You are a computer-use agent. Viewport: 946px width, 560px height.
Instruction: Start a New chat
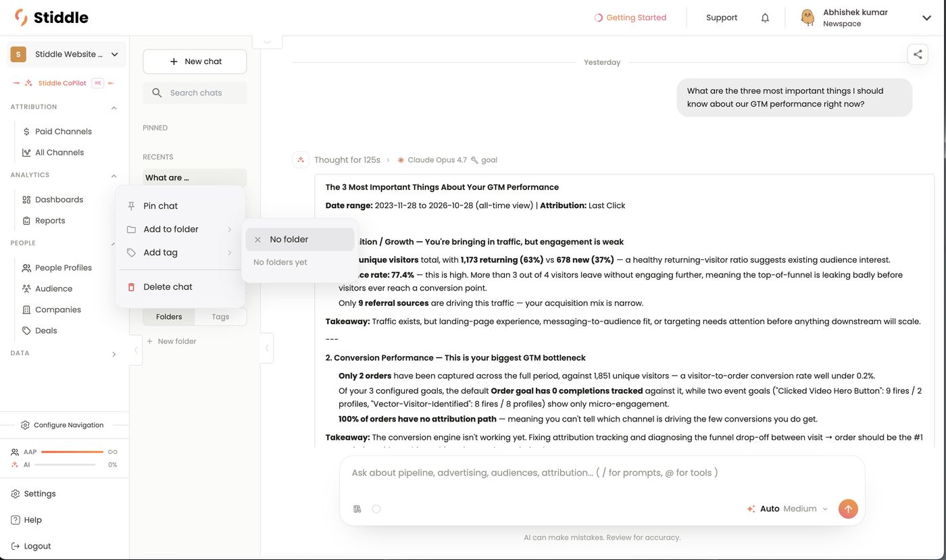pos(195,61)
